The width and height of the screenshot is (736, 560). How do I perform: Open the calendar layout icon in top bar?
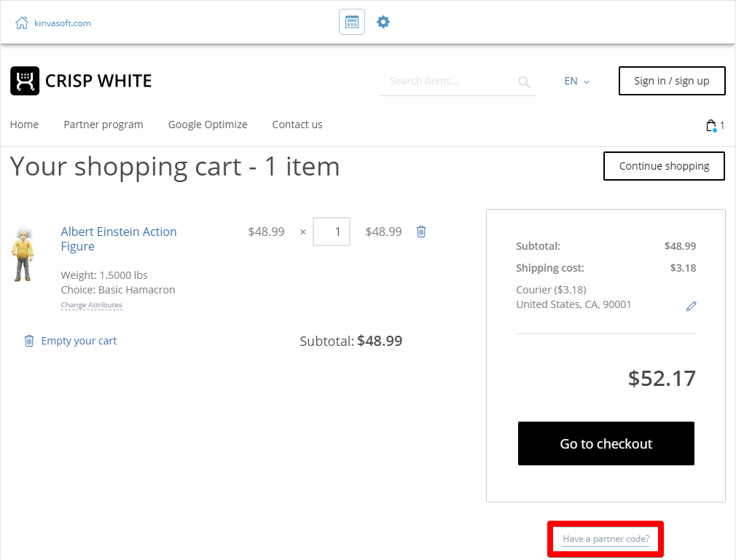coord(352,22)
